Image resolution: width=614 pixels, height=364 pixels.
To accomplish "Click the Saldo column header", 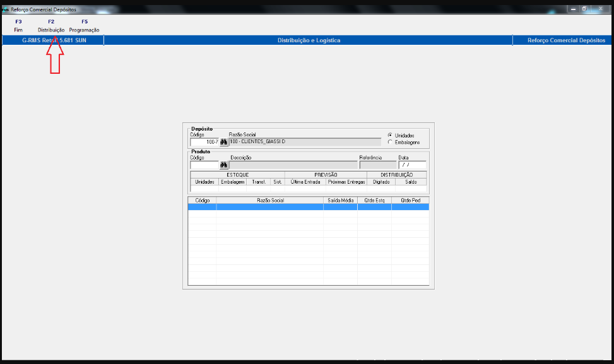I will pyautogui.click(x=411, y=182).
